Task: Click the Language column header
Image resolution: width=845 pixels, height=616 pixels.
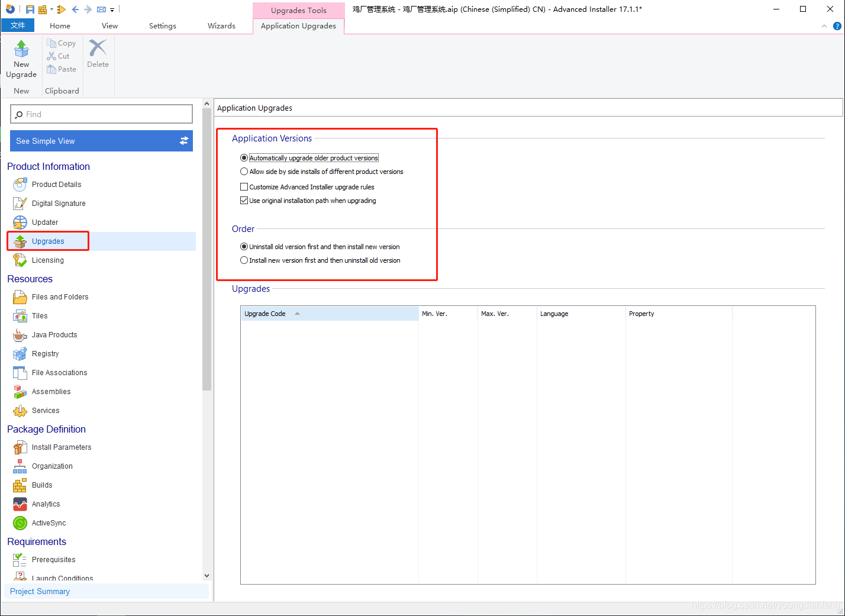Action: 581,314
